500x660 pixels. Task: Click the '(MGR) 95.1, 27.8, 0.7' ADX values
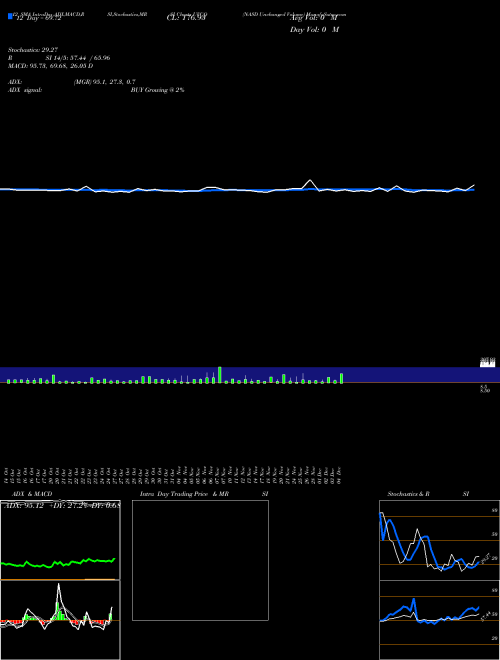tap(104, 82)
